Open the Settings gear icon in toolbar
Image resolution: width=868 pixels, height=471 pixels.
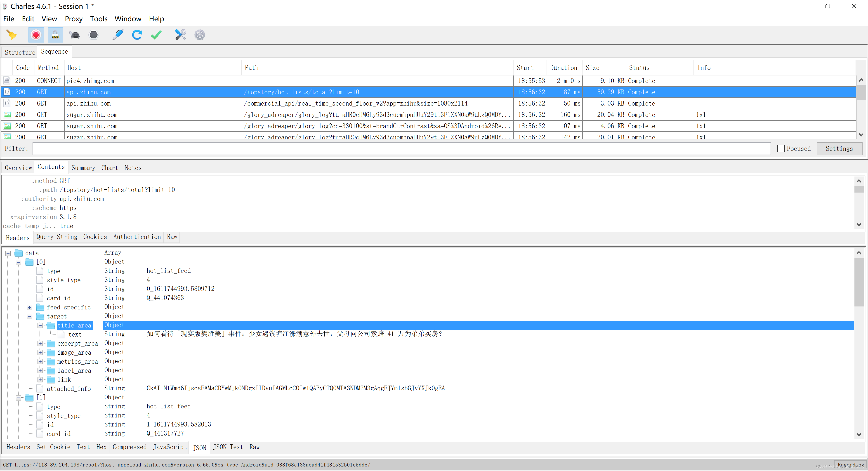[199, 35]
